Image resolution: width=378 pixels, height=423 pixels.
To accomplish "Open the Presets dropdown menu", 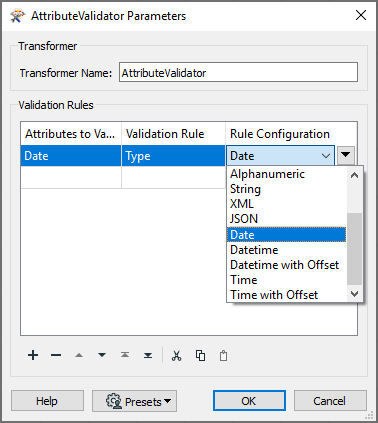I will [134, 401].
